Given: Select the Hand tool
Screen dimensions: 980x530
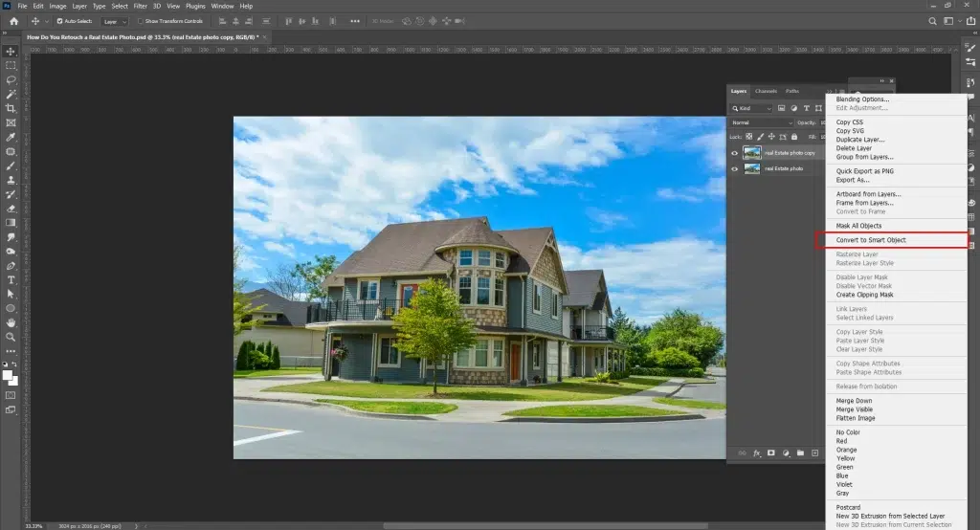Looking at the screenshot, I should point(11,322).
